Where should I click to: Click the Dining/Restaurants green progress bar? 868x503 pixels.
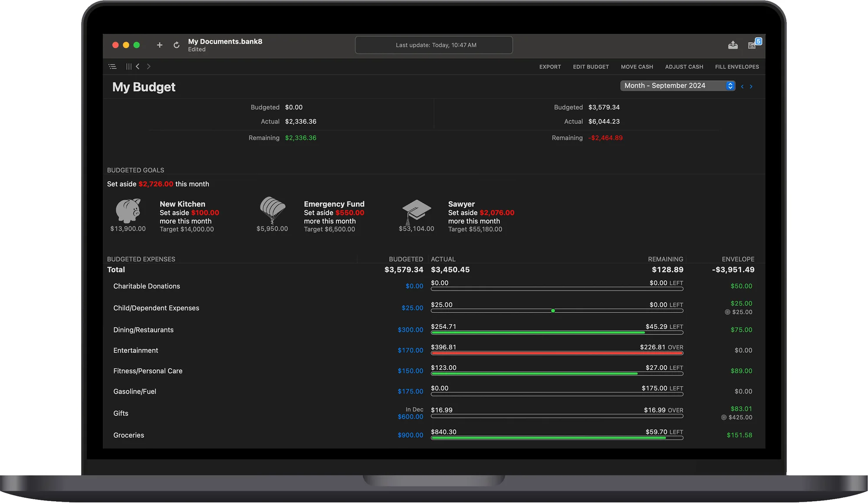pos(557,333)
